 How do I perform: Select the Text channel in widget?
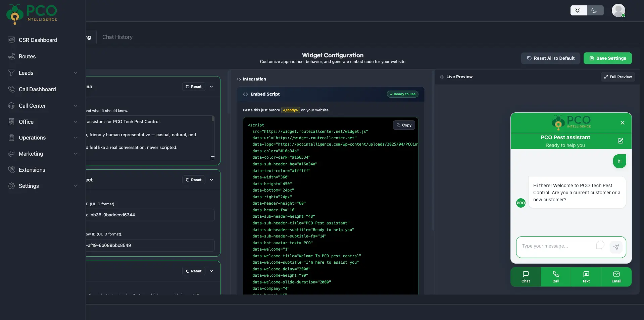tap(586, 277)
